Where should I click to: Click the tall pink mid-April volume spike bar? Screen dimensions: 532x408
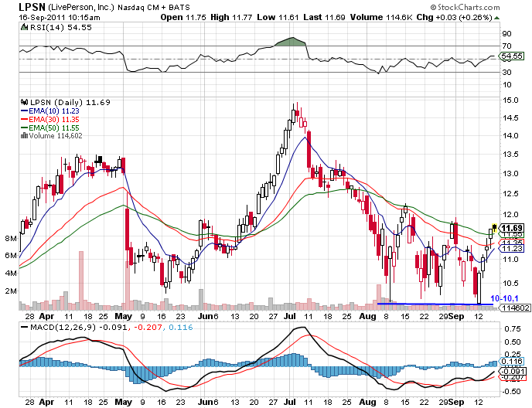(81, 280)
